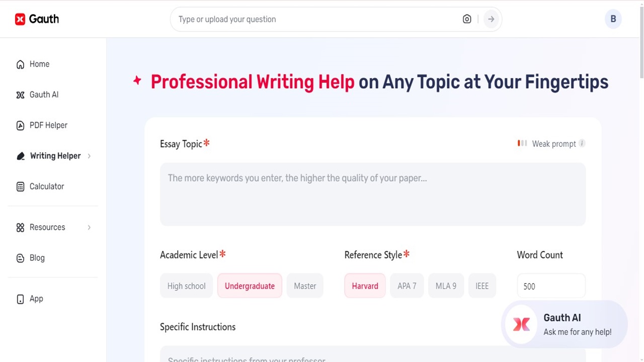This screenshot has height=362, width=644.
Task: Open the profile avatar labeled B
Action: pyautogui.click(x=613, y=19)
